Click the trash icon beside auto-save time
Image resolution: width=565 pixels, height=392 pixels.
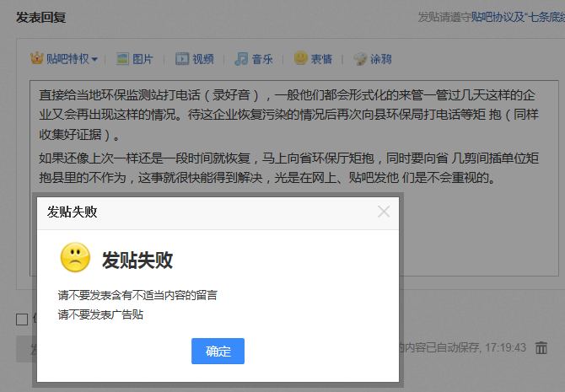point(541,347)
